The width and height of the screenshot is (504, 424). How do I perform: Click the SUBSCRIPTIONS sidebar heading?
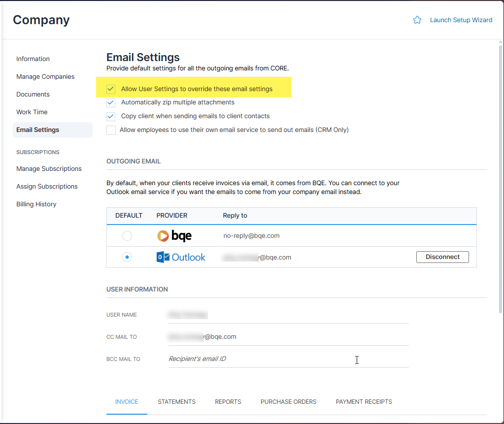[x=38, y=152]
